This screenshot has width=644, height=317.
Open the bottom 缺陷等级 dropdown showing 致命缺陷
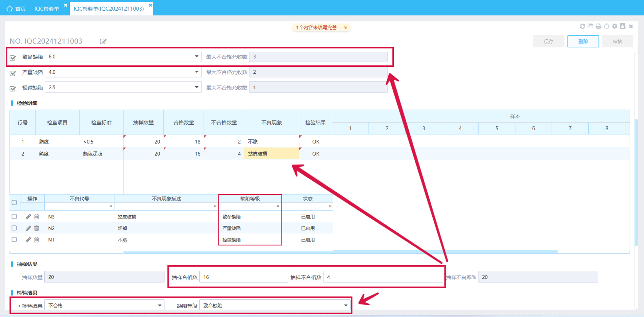click(x=275, y=306)
